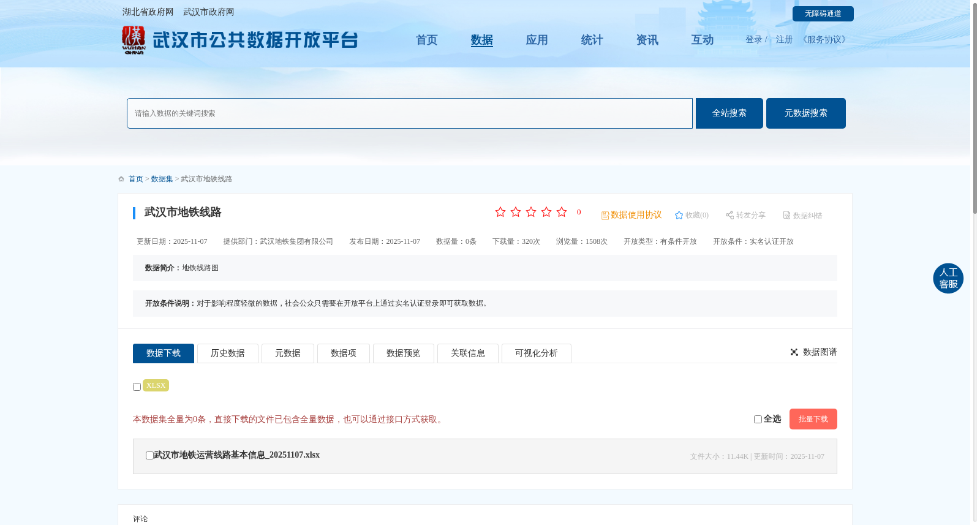
Task: Click 文件大小：11.44K text
Action: (719, 456)
